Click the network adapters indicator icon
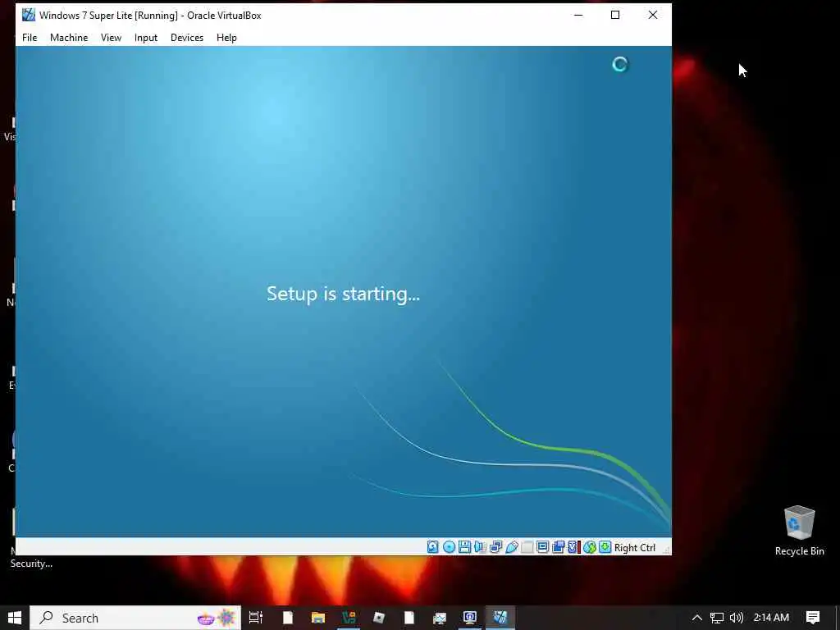Image resolution: width=840 pixels, height=630 pixels. pos(495,547)
